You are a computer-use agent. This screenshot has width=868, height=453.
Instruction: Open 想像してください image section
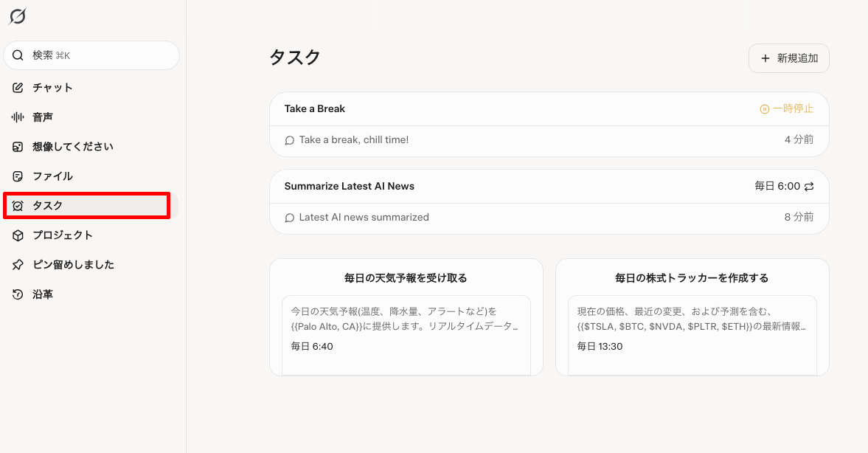[x=72, y=147]
